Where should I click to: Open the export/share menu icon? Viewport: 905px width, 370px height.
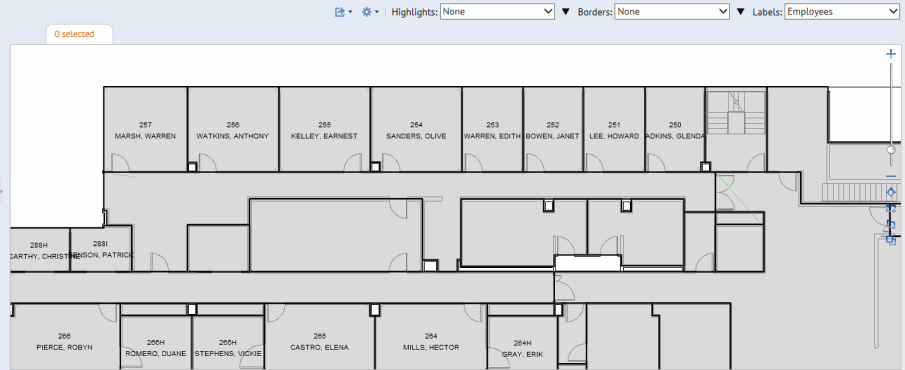coord(343,12)
